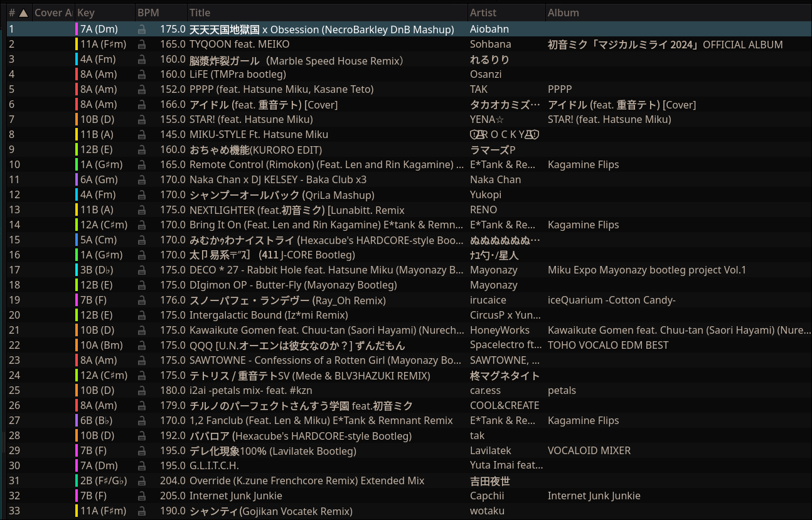812x520 pixels.
Task: Click lock icon next to G.L.I.T.C.H. track
Action: pos(142,466)
